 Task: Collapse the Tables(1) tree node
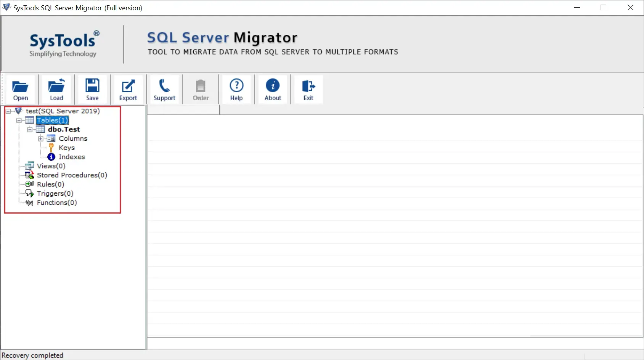[x=19, y=120]
